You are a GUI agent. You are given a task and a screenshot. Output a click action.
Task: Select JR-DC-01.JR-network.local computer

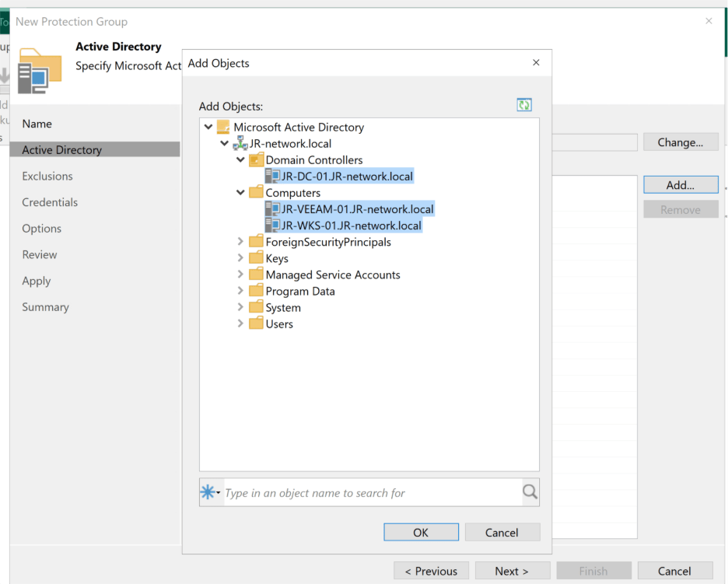point(347,177)
